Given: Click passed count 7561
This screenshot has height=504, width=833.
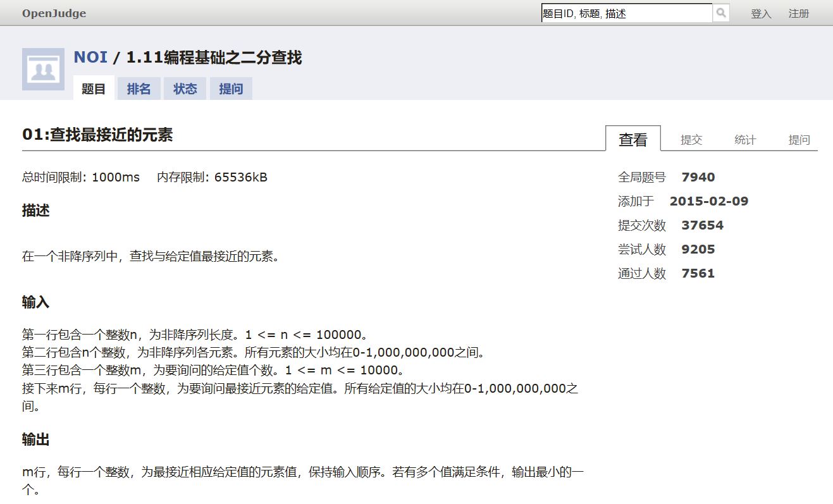Looking at the screenshot, I should click(x=698, y=274).
